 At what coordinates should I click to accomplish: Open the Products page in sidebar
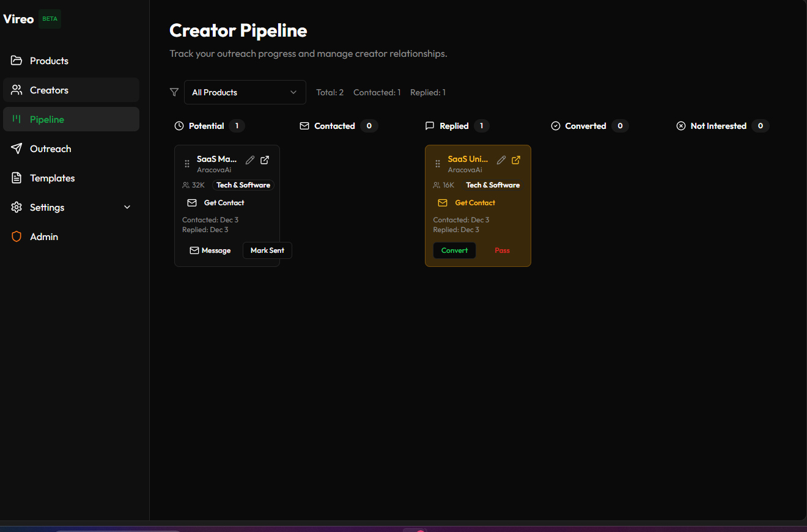71,60
